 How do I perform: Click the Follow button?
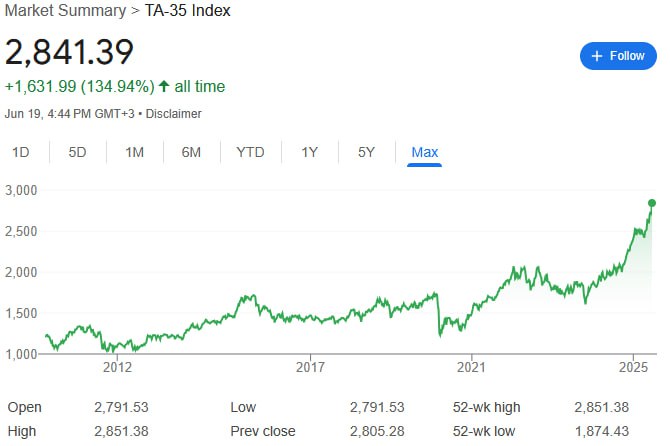point(618,56)
